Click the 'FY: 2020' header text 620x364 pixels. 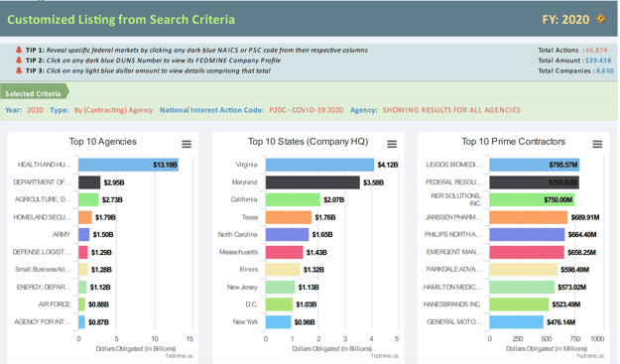565,20
